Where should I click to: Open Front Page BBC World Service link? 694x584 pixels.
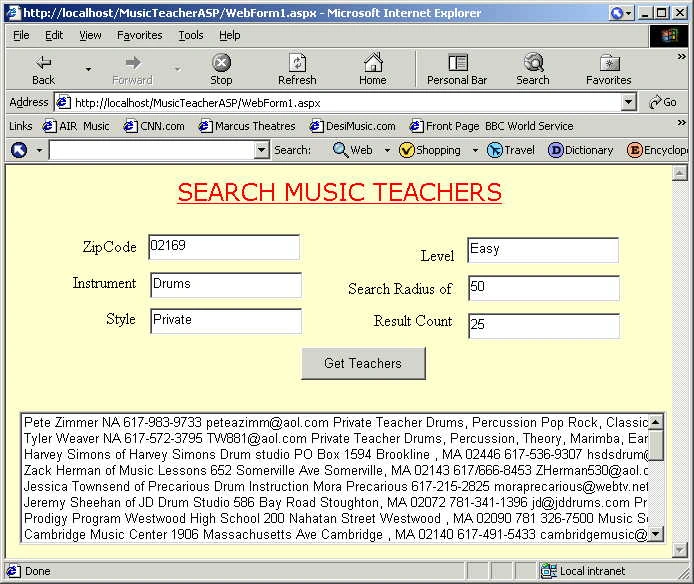click(x=491, y=126)
